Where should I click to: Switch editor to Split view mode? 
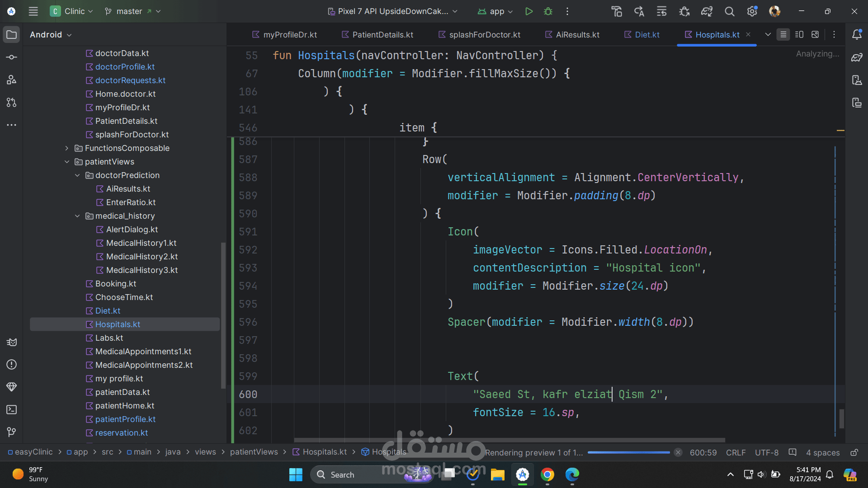(x=799, y=35)
